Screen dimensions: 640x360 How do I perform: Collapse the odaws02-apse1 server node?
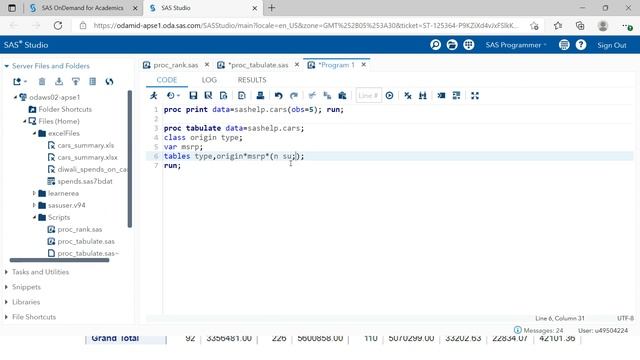click(16, 97)
